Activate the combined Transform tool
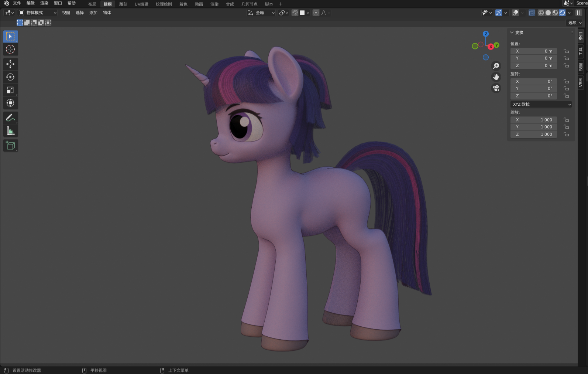This screenshot has width=588, height=374. (x=10, y=103)
